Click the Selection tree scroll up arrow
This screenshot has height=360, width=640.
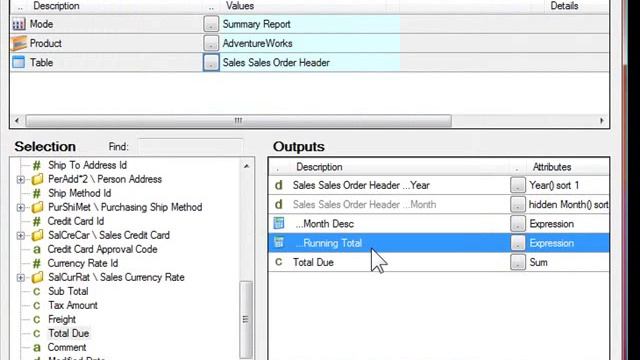pos(246,166)
